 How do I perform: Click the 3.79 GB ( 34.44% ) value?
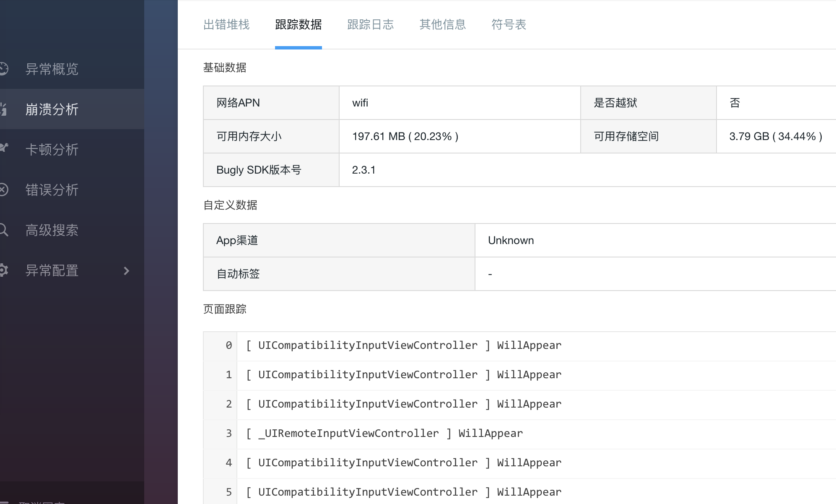click(x=776, y=136)
